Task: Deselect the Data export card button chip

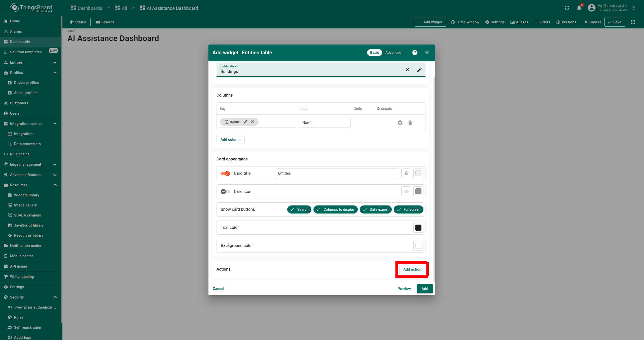Action: [x=375, y=209]
